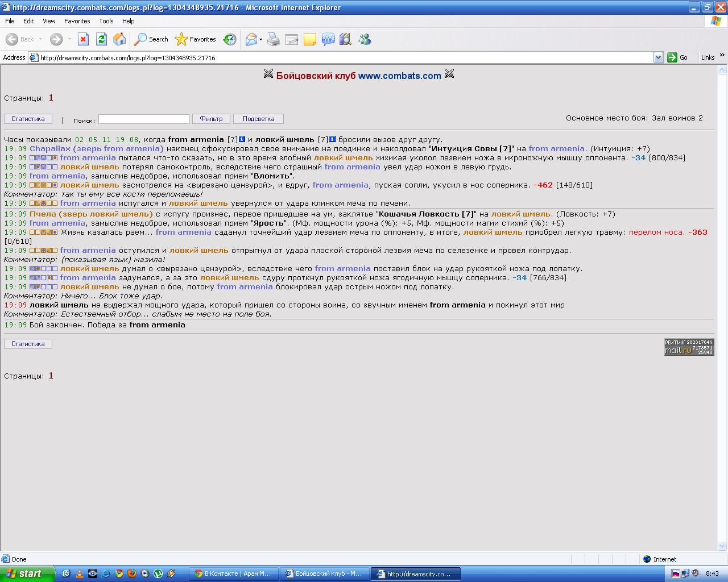Open the Edit menu

coord(28,21)
